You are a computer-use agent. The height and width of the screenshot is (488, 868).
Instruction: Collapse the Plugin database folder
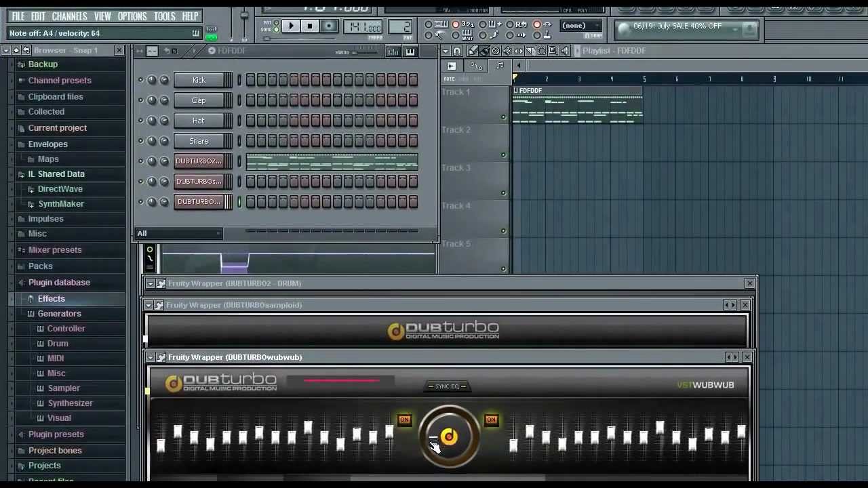click(59, 283)
